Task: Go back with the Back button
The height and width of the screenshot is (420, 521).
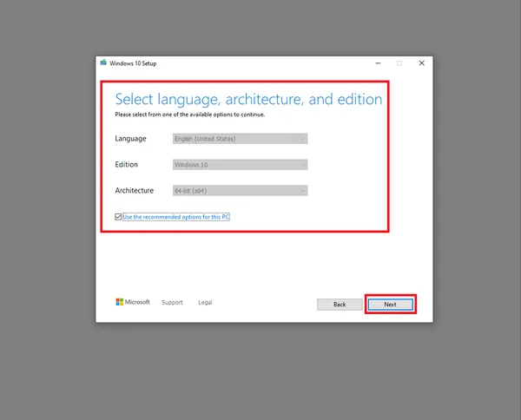Action: [x=340, y=305]
